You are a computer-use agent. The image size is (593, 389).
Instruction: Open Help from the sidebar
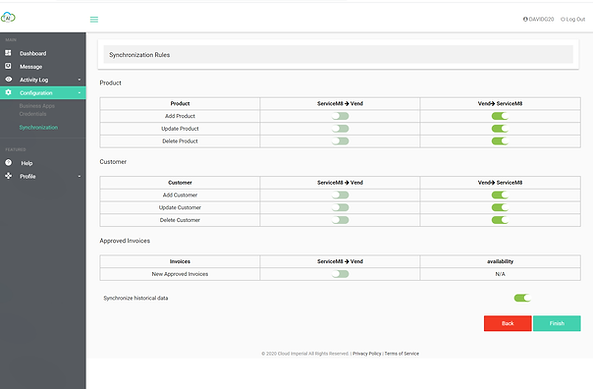pyautogui.click(x=26, y=163)
